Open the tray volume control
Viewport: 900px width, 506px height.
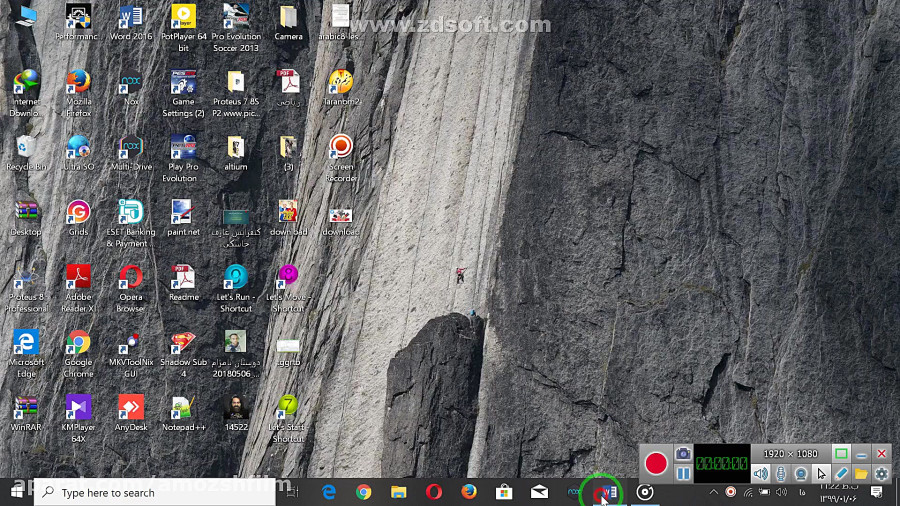tap(782, 492)
